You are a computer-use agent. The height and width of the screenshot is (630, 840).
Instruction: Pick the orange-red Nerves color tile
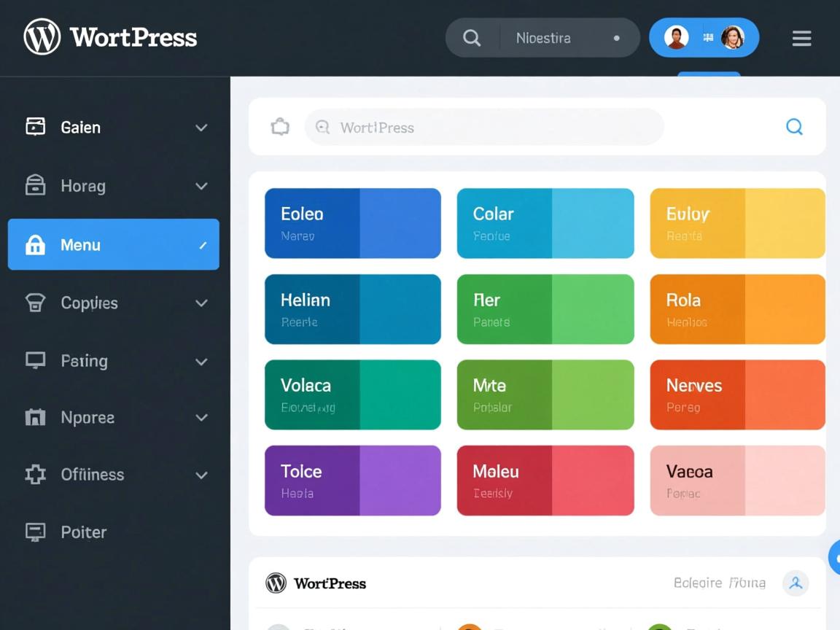point(737,394)
